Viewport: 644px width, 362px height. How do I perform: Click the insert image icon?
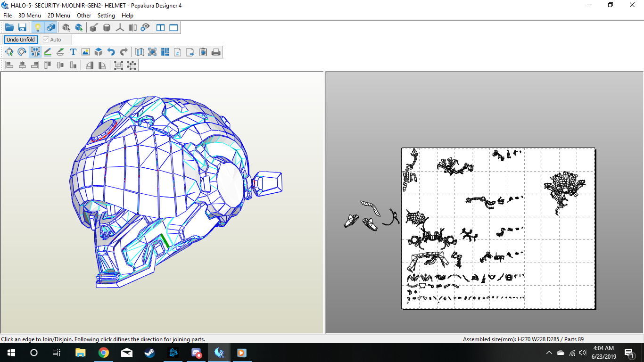(x=85, y=52)
